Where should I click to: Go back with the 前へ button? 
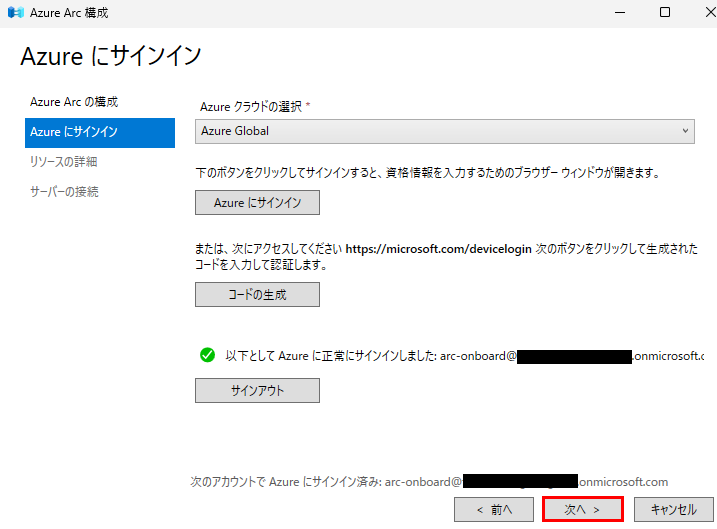[x=494, y=509]
